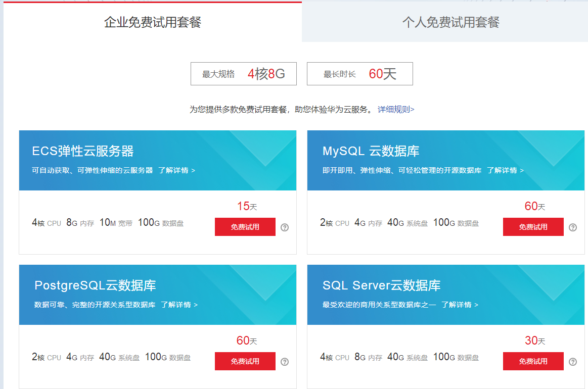Open question mark icon in SQL Server card
The height and width of the screenshot is (389, 588).
pos(573,362)
